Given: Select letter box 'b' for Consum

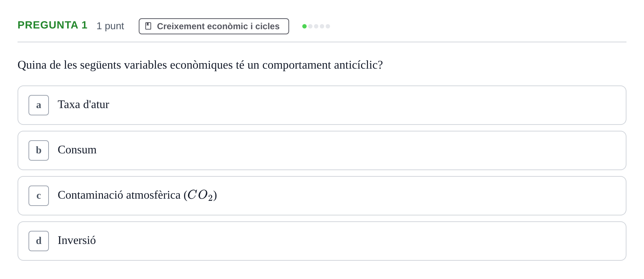Looking at the screenshot, I should [39, 150].
